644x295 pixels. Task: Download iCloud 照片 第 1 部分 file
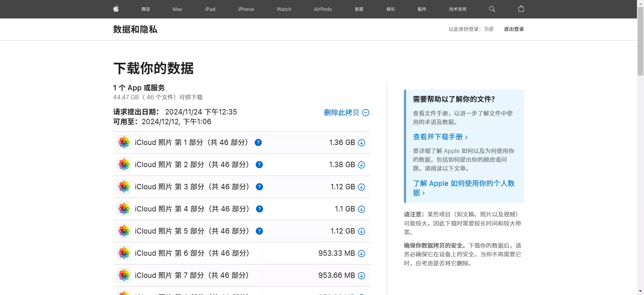[x=362, y=143]
